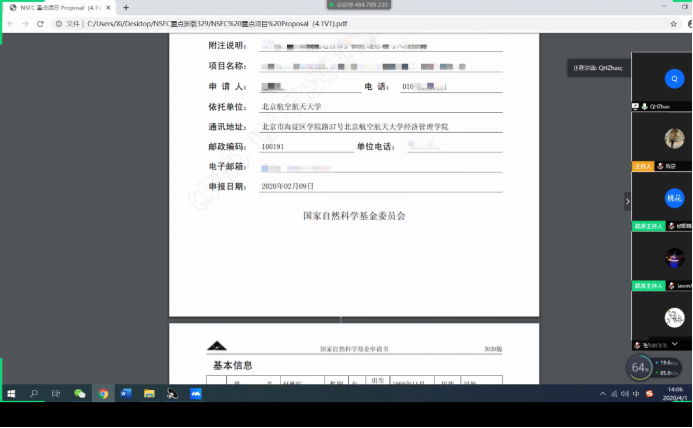693x428 pixels.
Task: Collapse the participant video panel arrow
Action: coord(628,201)
